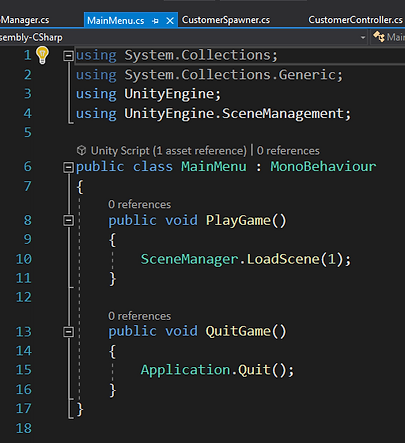Click the lightbulb quick actions icon

(x=42, y=55)
